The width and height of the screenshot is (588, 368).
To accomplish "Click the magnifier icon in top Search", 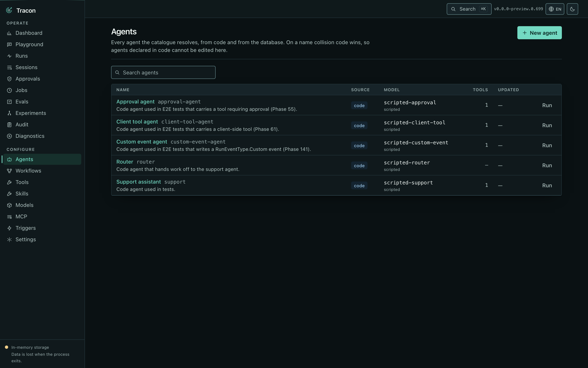I will coord(453,9).
